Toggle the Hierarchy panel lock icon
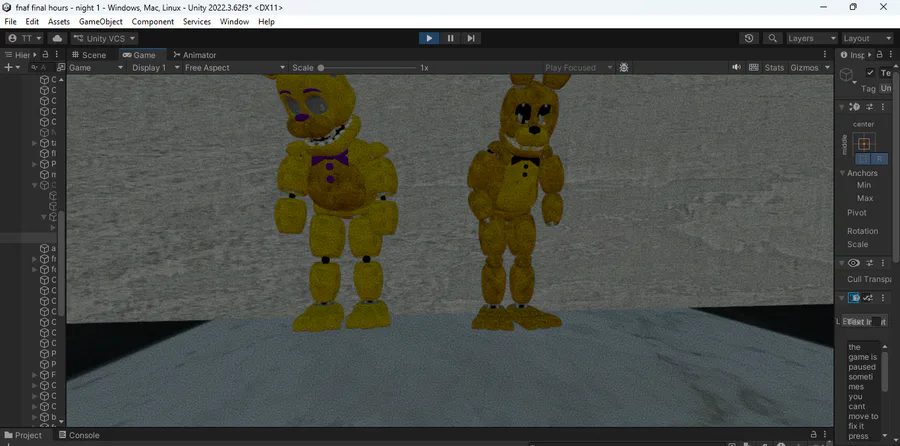Viewport: 900px width, 446px height. click(45, 55)
